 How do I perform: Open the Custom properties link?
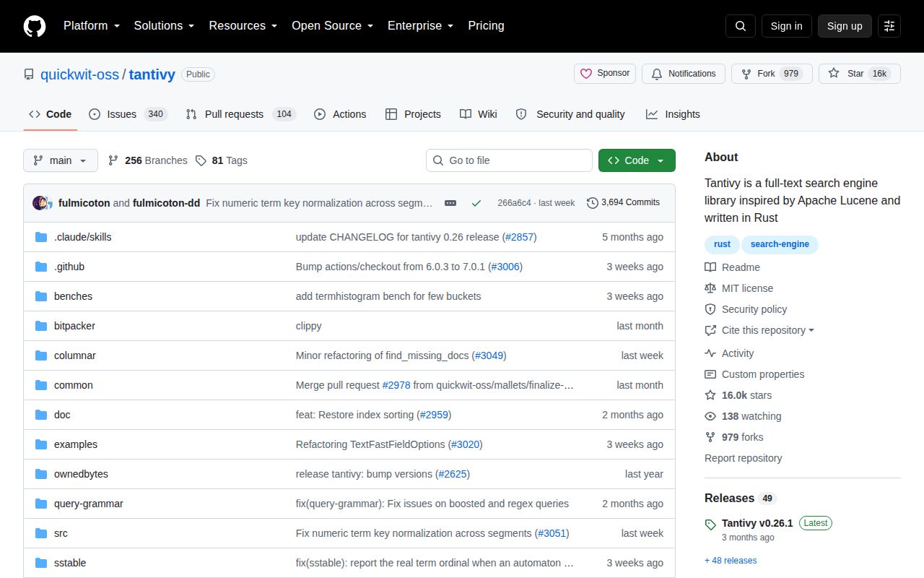coord(754,374)
